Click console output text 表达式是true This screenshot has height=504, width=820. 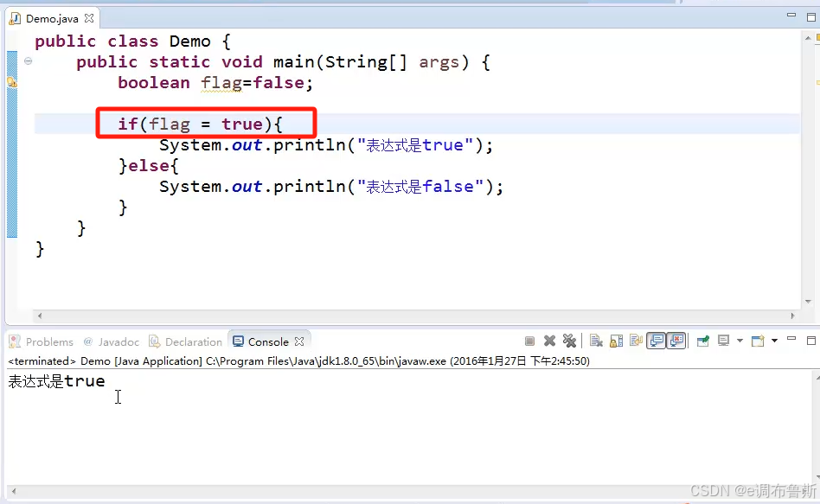click(x=56, y=381)
